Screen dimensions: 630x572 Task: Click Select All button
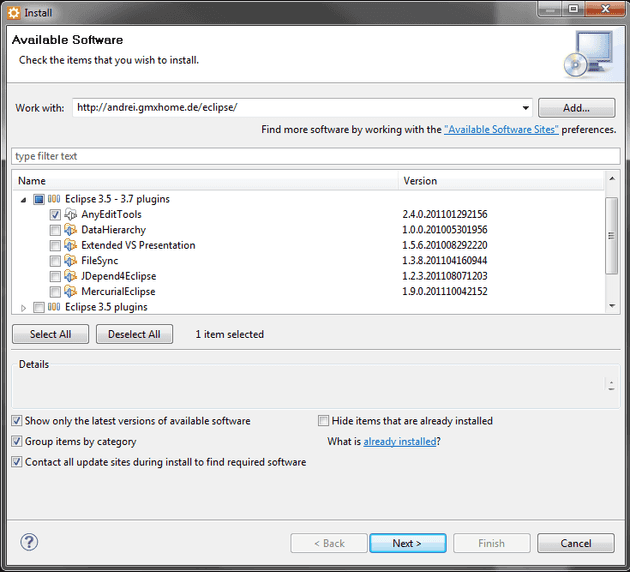tap(51, 334)
